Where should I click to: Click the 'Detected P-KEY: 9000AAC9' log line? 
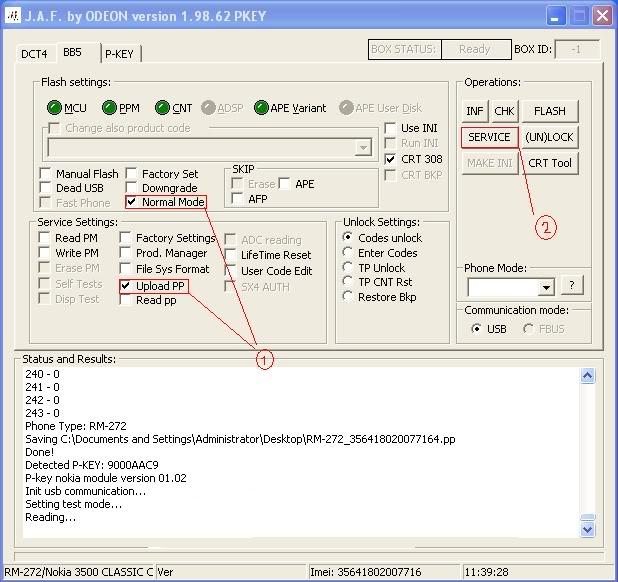[92, 465]
